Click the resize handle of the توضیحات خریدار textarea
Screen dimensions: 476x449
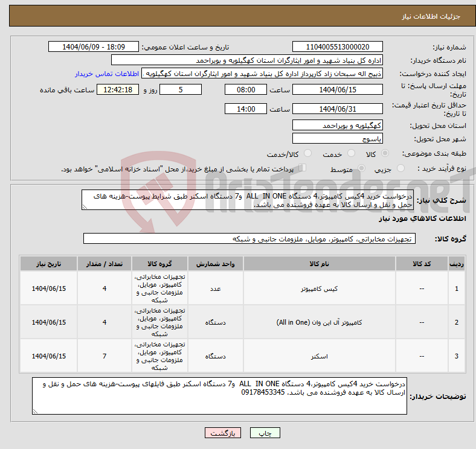point(35,412)
